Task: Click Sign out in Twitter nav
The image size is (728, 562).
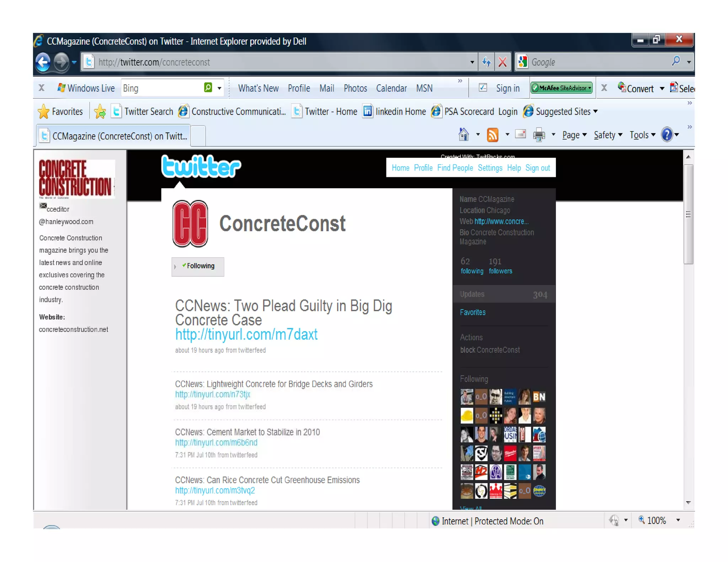Action: click(537, 168)
